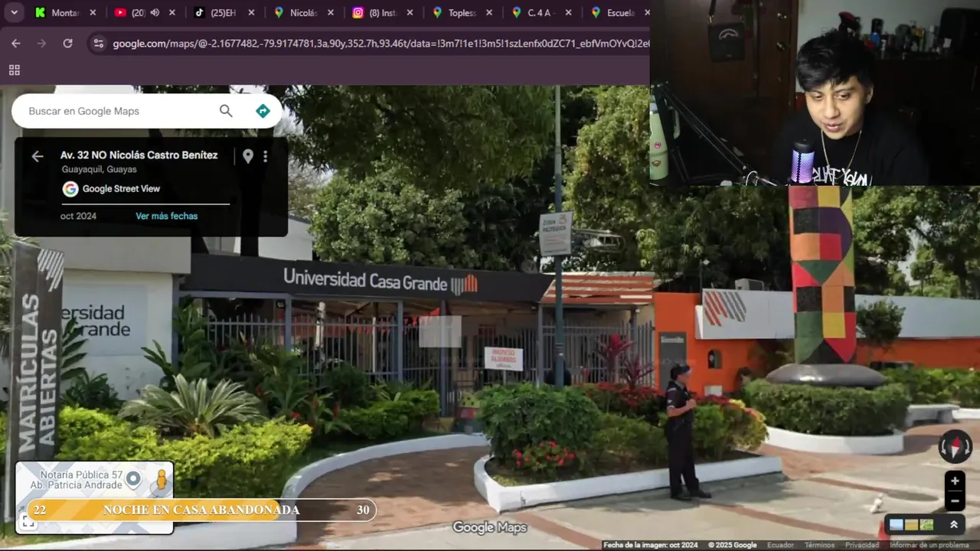Select the first blue sky imagery thumbnail
Screen dimensions: 980x551
(896, 525)
